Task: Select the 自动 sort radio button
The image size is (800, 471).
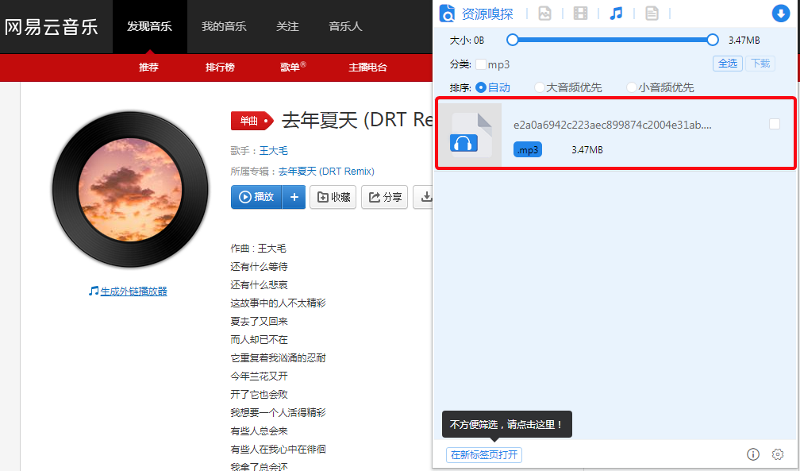Action: click(481, 87)
